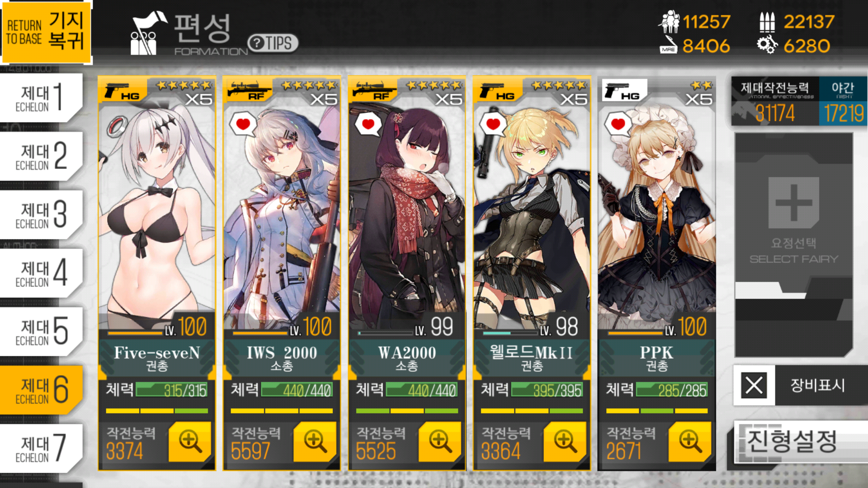868x488 pixels.
Task: Select the PPK character card portrait
Action: pyautogui.click(x=656, y=208)
